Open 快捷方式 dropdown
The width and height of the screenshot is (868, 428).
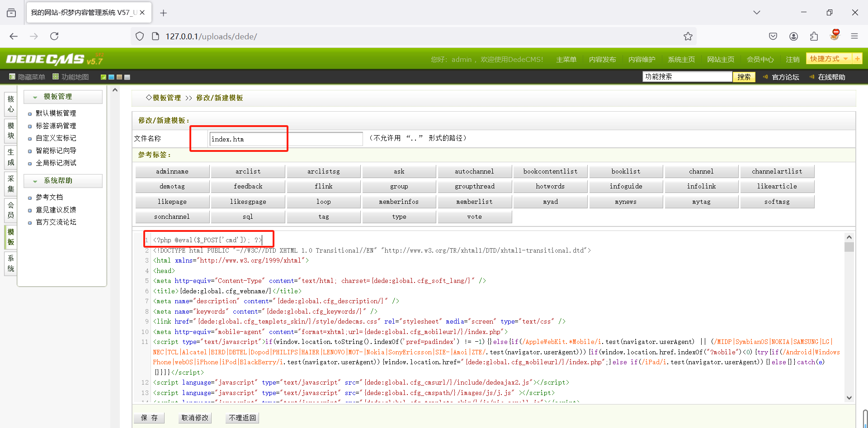pyautogui.click(x=829, y=59)
